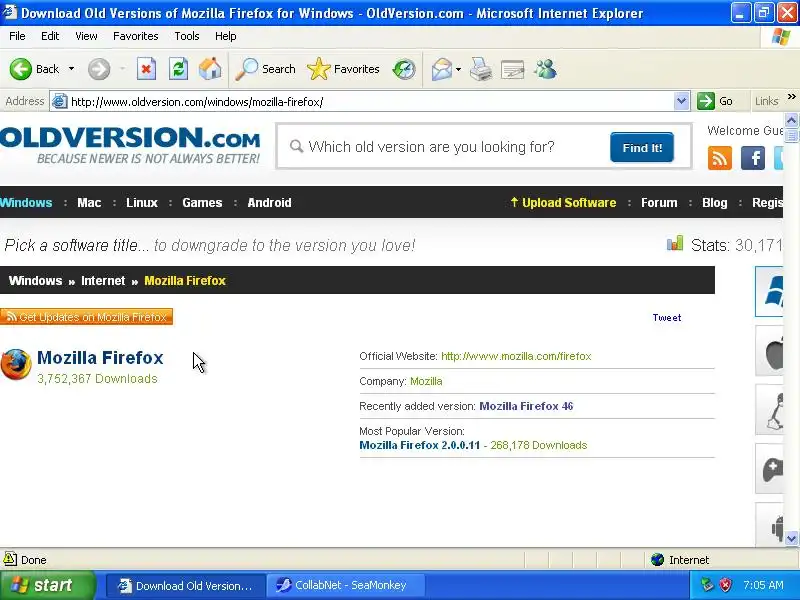Stop page loading with red X icon
This screenshot has width=800, height=600.
click(x=146, y=69)
